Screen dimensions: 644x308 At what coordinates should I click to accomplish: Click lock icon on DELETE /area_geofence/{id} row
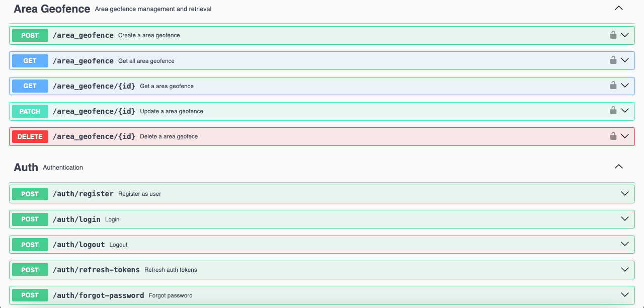coord(613,136)
